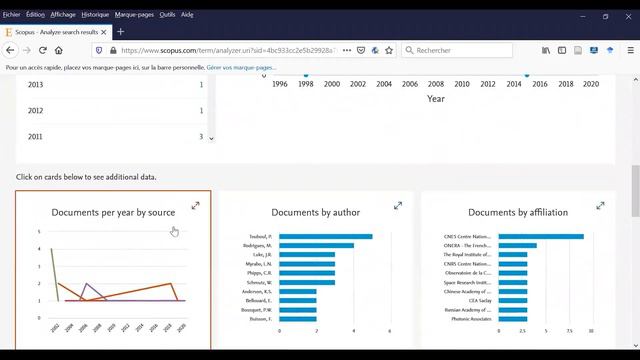Click the ONERA affiliation bar

point(518,245)
